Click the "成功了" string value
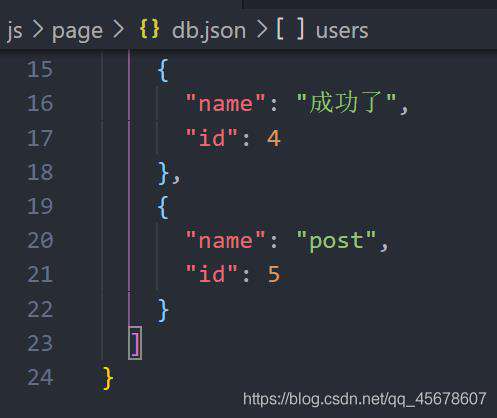Image resolution: width=497 pixels, height=418 pixels. point(347,102)
